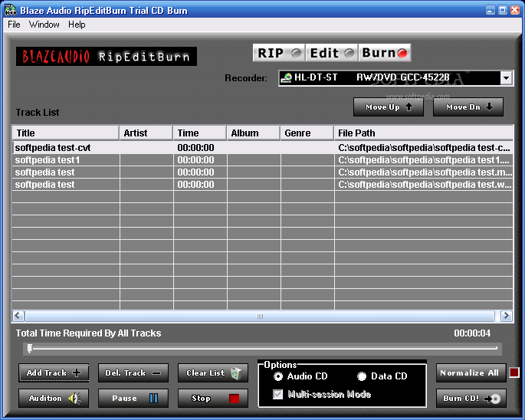The height and width of the screenshot is (420, 525).
Task: Click the Move Up button
Action: 389,107
